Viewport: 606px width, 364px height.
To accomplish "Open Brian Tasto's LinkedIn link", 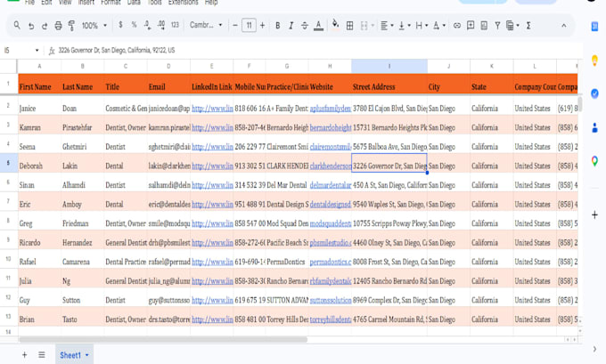I will (x=212, y=320).
